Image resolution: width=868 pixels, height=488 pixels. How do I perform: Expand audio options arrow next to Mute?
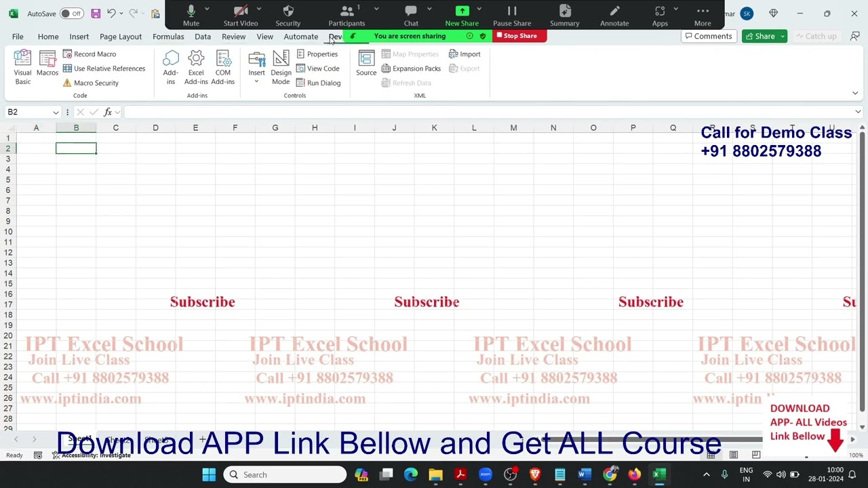tap(207, 9)
